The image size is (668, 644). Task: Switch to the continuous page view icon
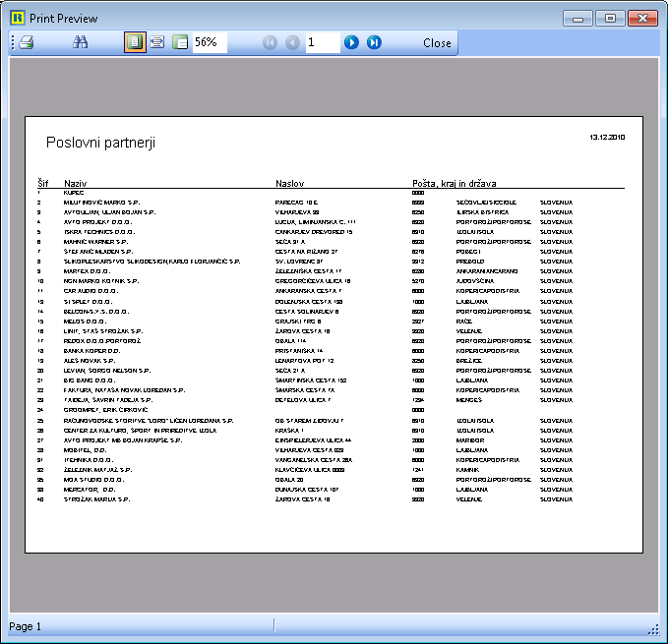(157, 42)
